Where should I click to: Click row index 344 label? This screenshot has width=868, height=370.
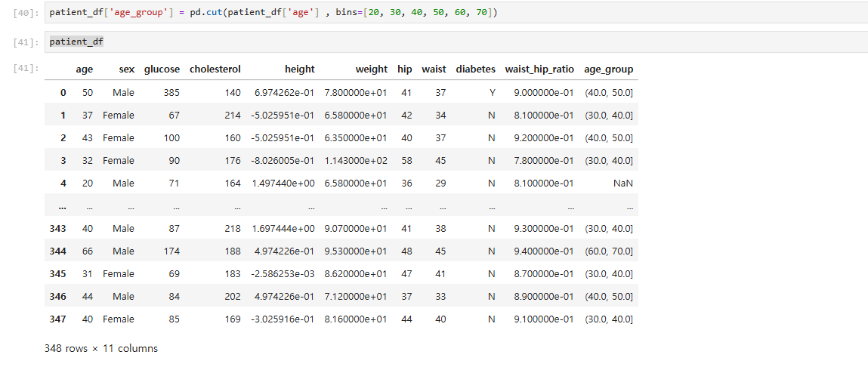[x=57, y=251]
